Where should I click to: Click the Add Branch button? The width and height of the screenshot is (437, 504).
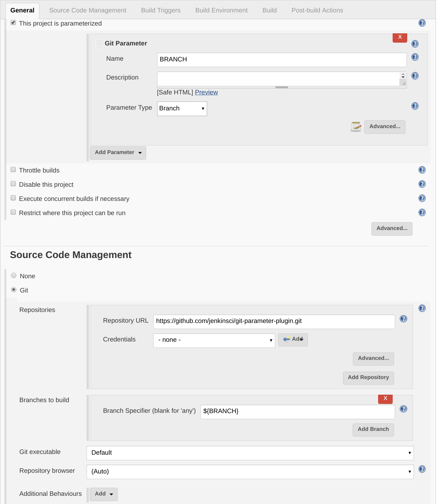click(373, 429)
